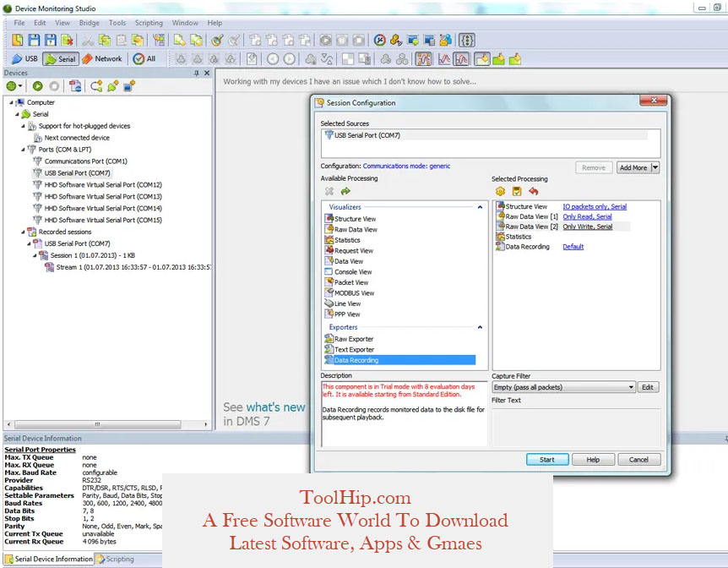This screenshot has height=568, width=728.
Task: Click the grey X icon under Available Processing
Action: [x=329, y=191]
